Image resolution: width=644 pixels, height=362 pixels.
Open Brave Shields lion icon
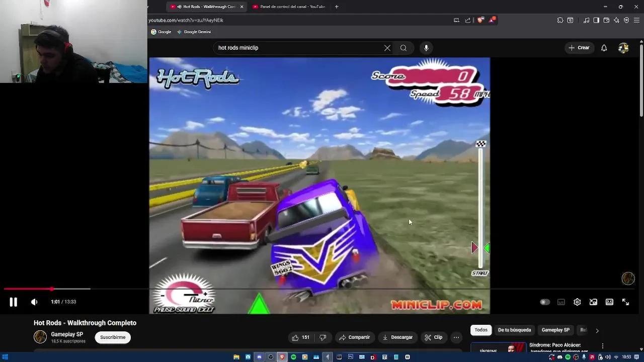coord(480,20)
